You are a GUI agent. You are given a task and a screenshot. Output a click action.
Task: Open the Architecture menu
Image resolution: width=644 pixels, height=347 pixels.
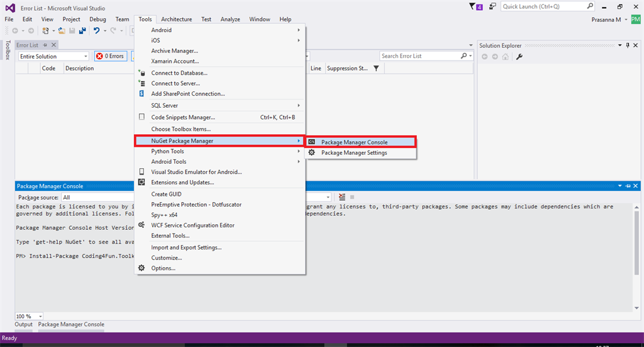(x=177, y=19)
